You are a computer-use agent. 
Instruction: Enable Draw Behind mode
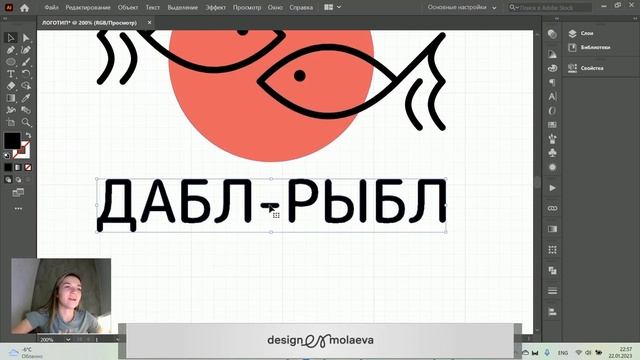[18, 180]
